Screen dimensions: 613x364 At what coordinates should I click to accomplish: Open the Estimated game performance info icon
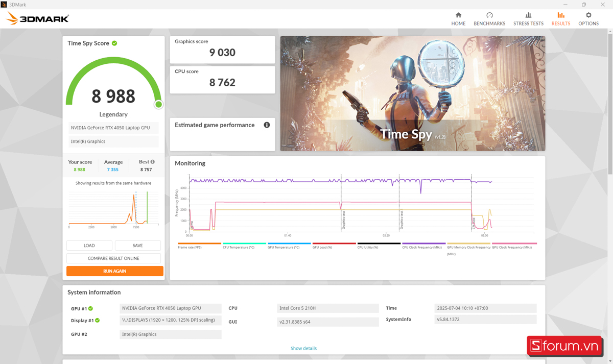point(267,125)
